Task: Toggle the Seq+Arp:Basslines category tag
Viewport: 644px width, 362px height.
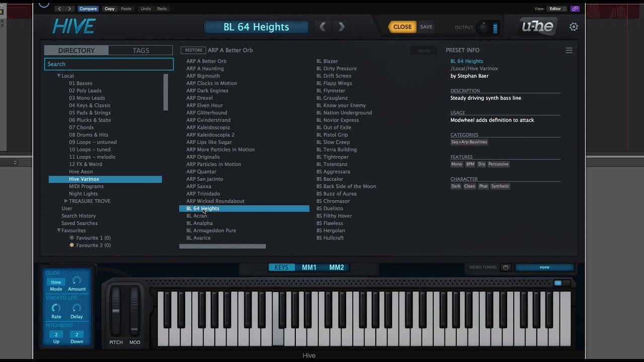Action: tap(469, 142)
